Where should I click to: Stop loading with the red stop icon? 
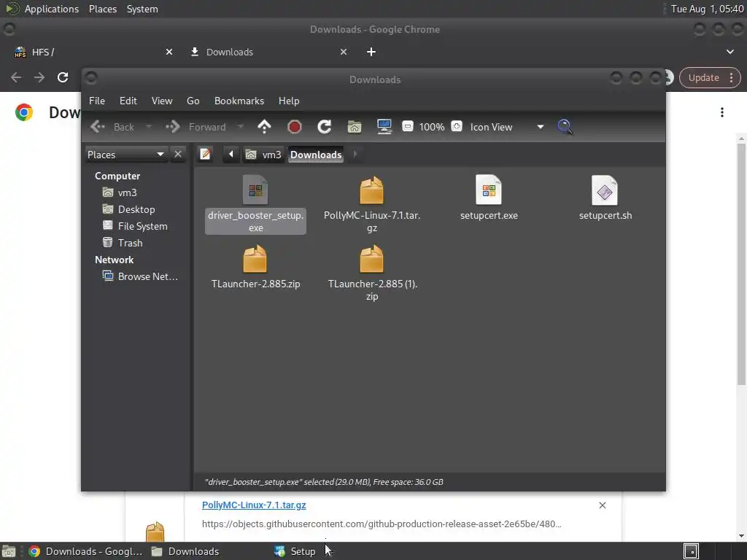295,127
